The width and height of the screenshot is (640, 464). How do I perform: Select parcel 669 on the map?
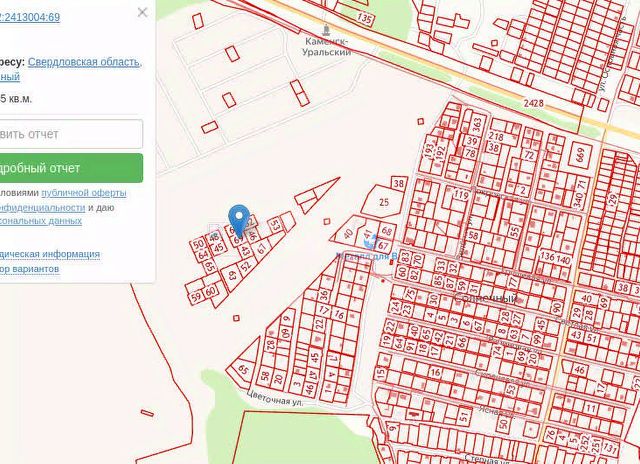pos(581,155)
